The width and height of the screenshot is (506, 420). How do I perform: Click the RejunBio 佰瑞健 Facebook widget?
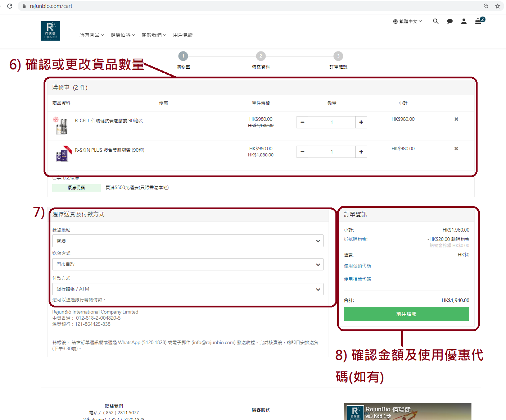click(408, 411)
